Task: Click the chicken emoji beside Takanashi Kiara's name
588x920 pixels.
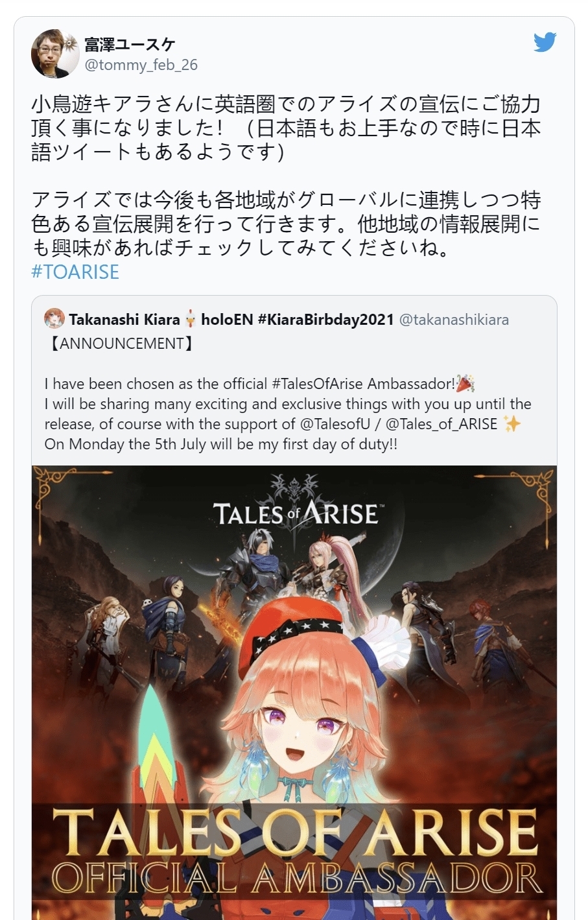Action: [190, 319]
